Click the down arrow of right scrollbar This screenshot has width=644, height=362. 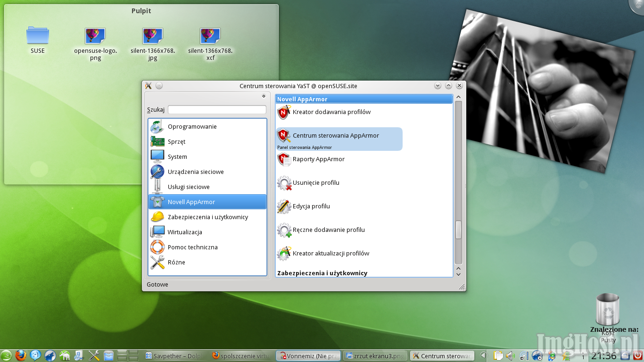tap(458, 274)
